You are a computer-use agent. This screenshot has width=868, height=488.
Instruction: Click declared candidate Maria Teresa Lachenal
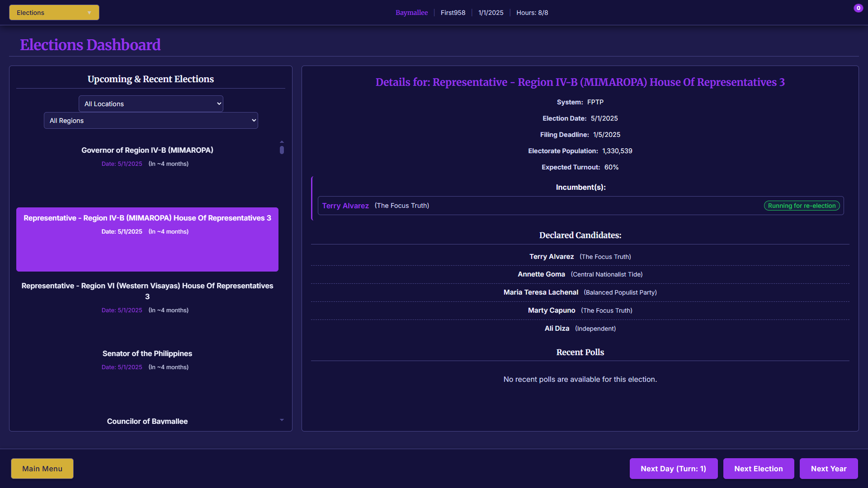(x=541, y=292)
